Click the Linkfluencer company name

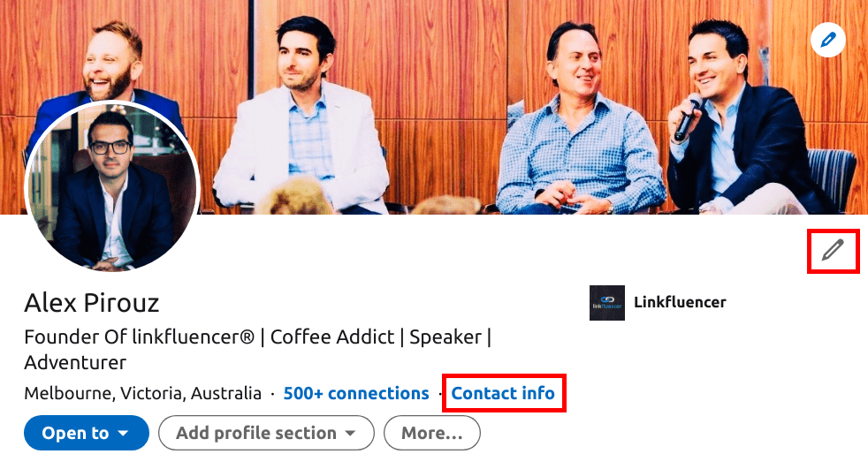[680, 302]
